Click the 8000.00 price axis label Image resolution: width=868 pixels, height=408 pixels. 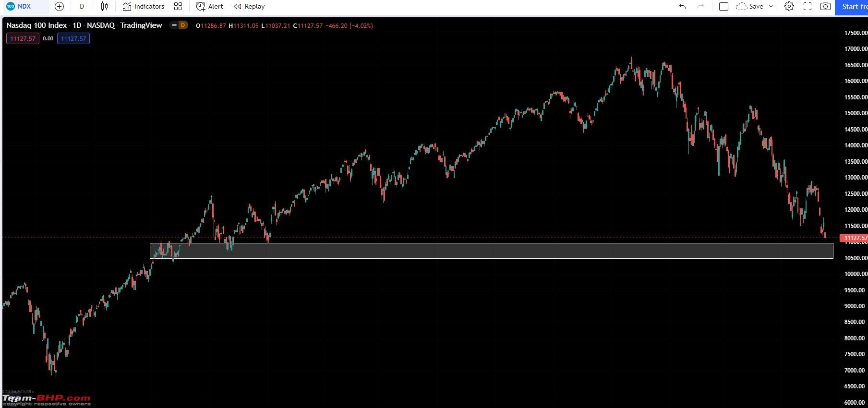(856, 338)
